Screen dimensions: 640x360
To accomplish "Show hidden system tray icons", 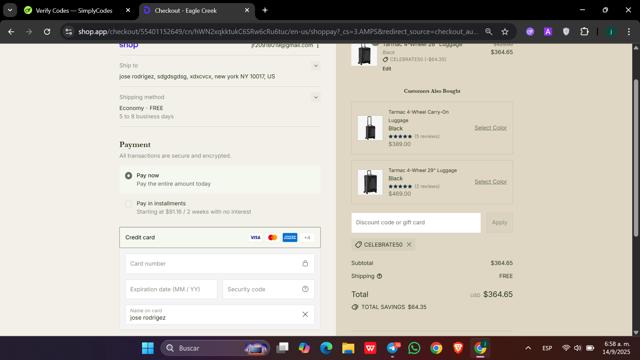I will 528,348.
